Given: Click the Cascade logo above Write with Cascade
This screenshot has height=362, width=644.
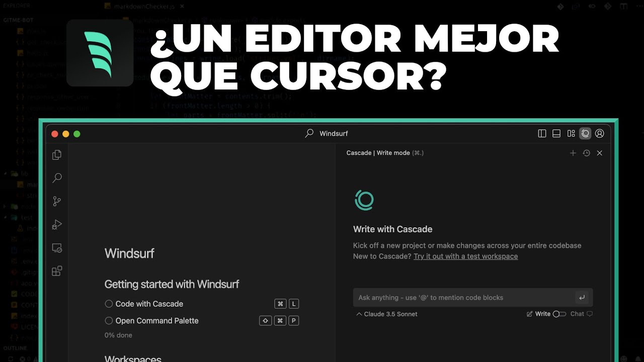Looking at the screenshot, I should [364, 200].
